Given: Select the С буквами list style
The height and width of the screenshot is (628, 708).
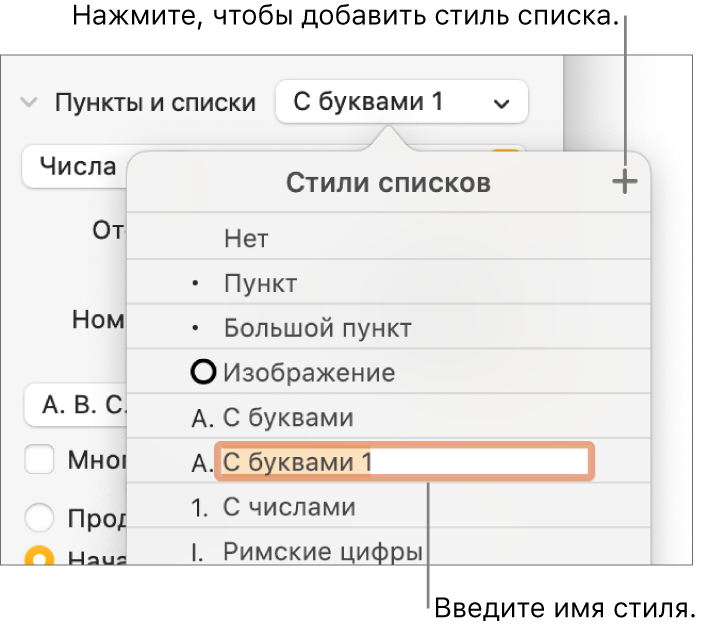Looking at the screenshot, I should coord(388,417).
